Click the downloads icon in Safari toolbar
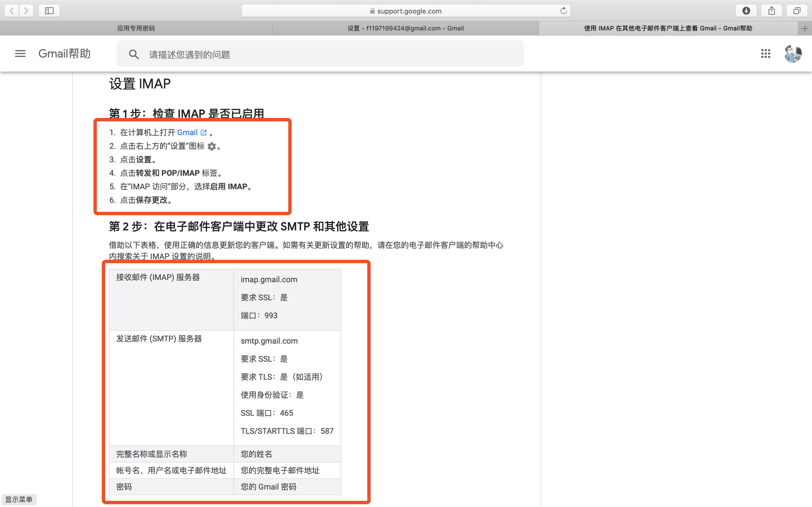 (746, 10)
